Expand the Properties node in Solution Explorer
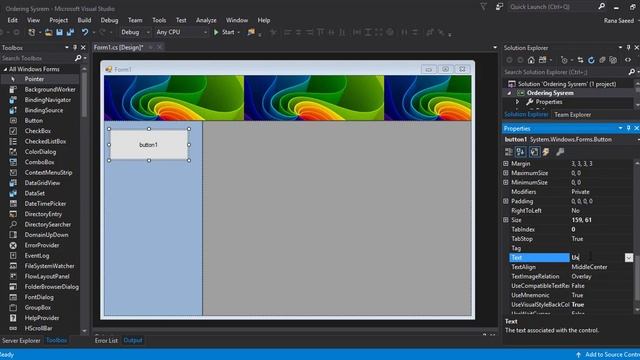The height and width of the screenshot is (360, 640). (x=518, y=102)
